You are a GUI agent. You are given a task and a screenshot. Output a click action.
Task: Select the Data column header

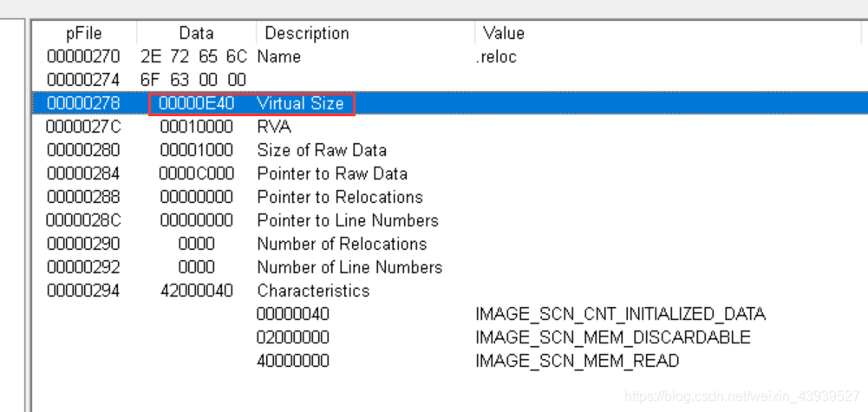click(197, 33)
